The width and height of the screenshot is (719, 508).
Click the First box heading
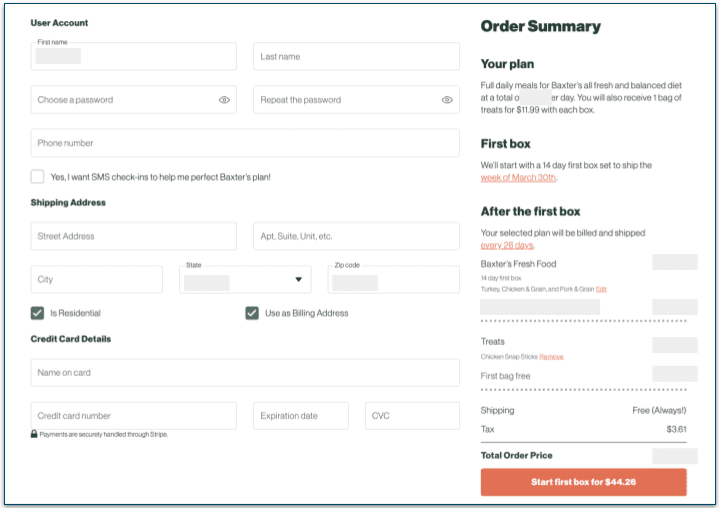click(505, 144)
